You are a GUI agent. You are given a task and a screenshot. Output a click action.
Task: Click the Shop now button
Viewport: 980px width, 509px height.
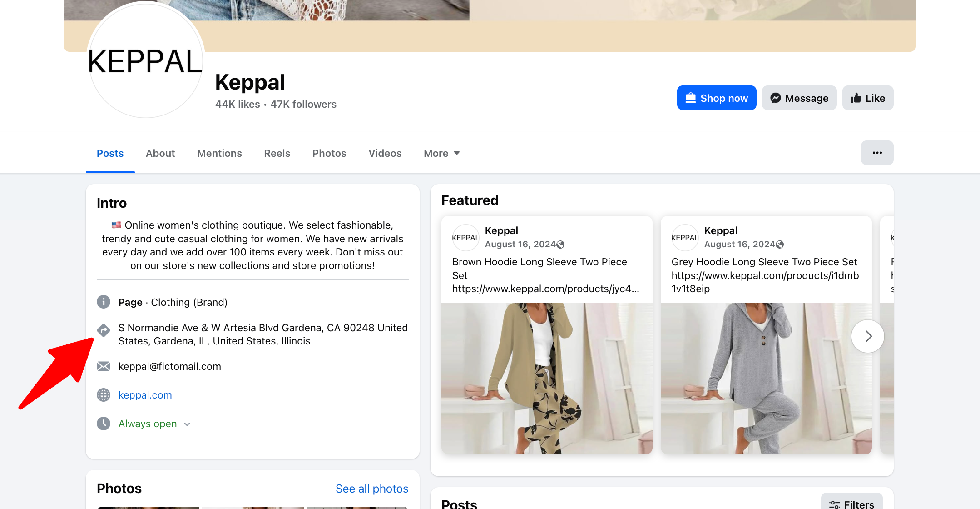click(x=717, y=98)
